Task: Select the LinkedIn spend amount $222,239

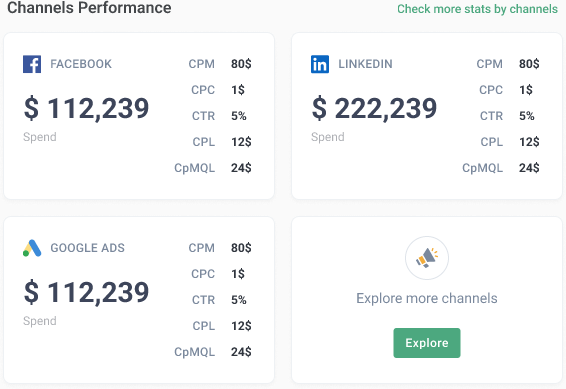Action: coord(374,108)
